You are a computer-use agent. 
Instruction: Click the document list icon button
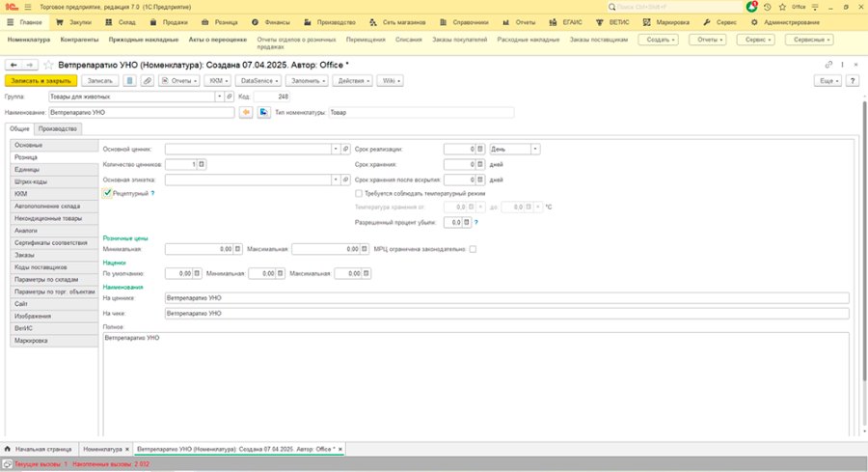pyautogui.click(x=129, y=81)
